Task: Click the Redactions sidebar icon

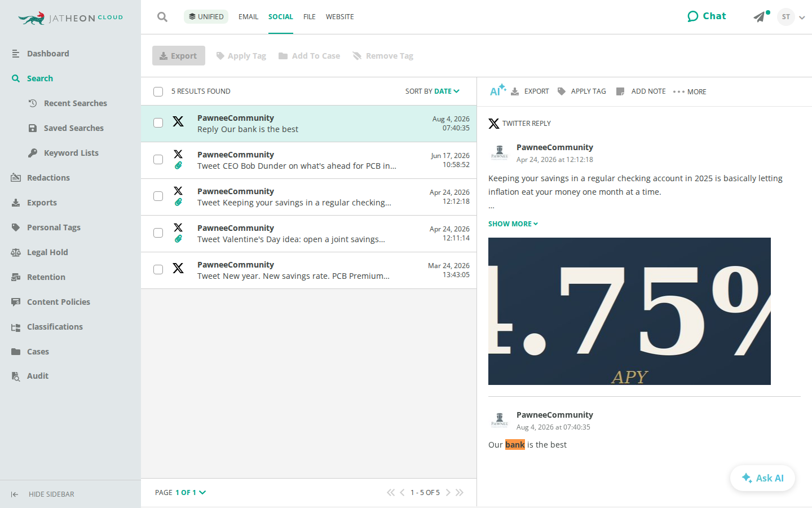Action: [x=16, y=178]
